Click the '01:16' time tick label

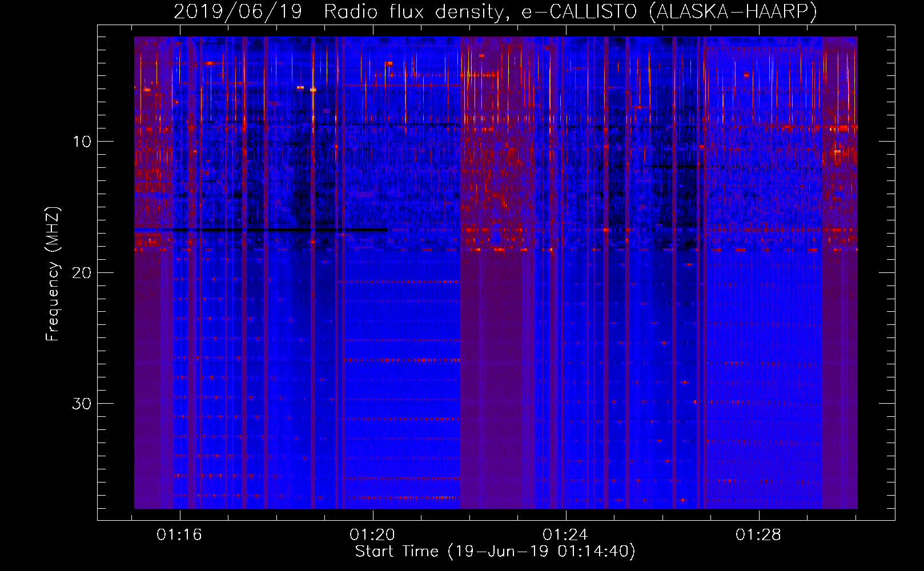[x=179, y=535]
